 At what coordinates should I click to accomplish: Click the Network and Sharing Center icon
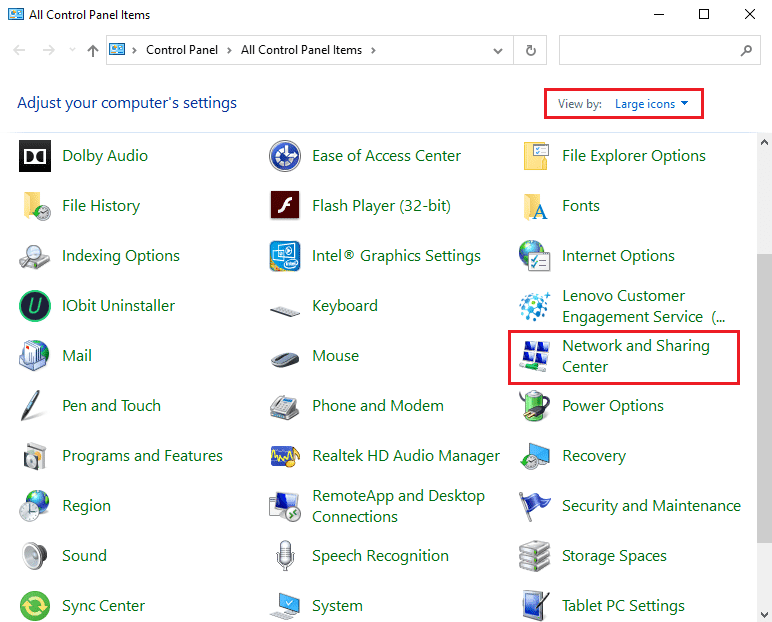click(x=535, y=356)
